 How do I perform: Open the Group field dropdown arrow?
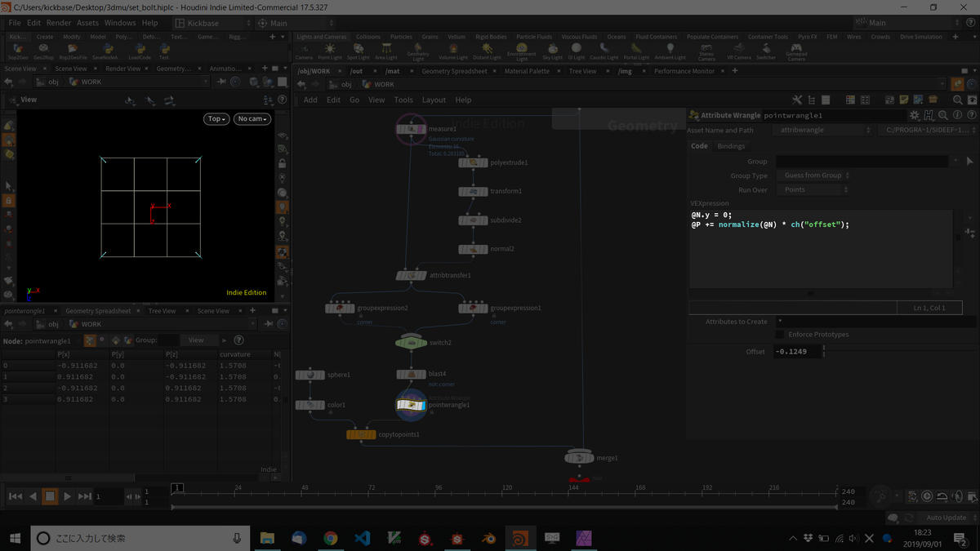(x=956, y=162)
